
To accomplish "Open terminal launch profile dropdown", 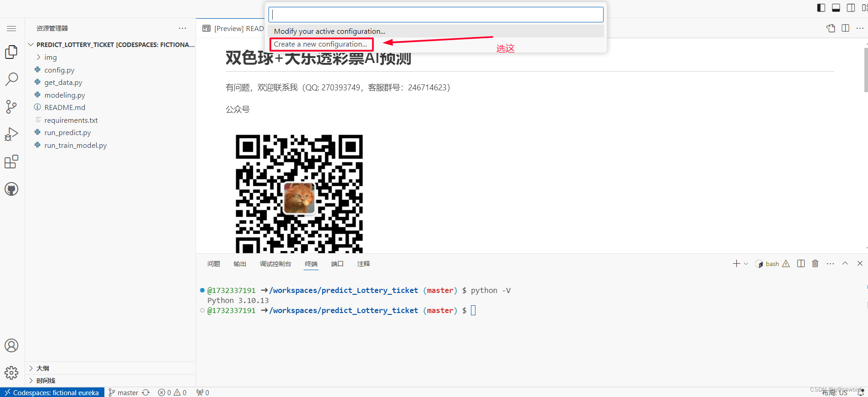I will point(746,264).
